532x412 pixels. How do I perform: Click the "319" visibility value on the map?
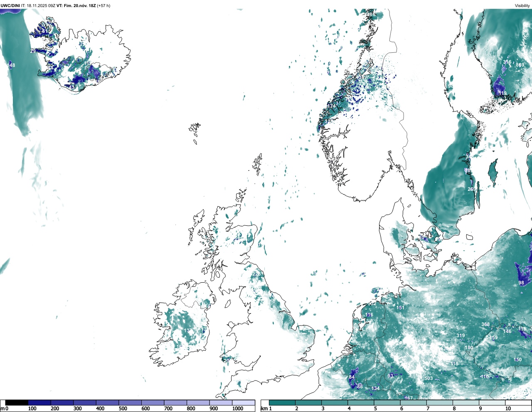(x=461, y=336)
